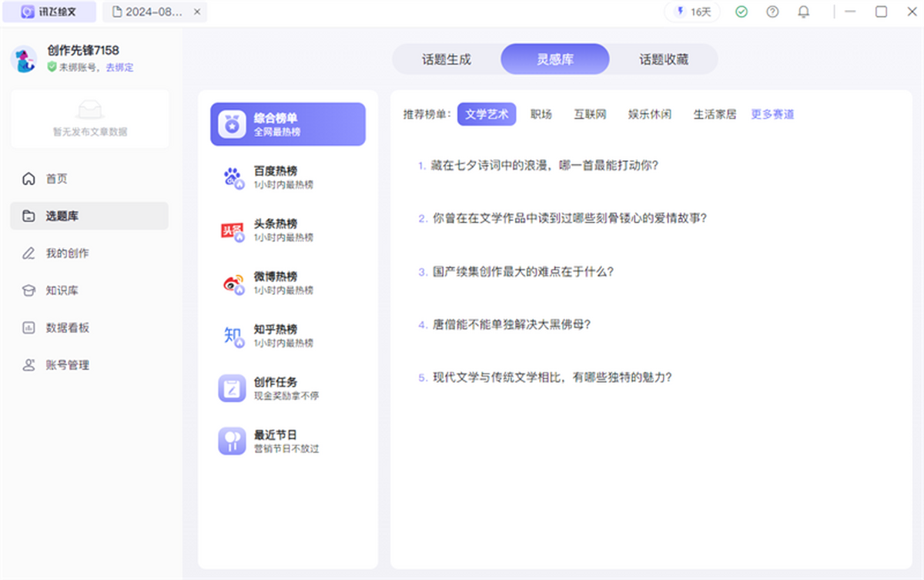Switch to the 话题收藏 tab
Viewport: 924px width, 580px height.
pyautogui.click(x=663, y=59)
